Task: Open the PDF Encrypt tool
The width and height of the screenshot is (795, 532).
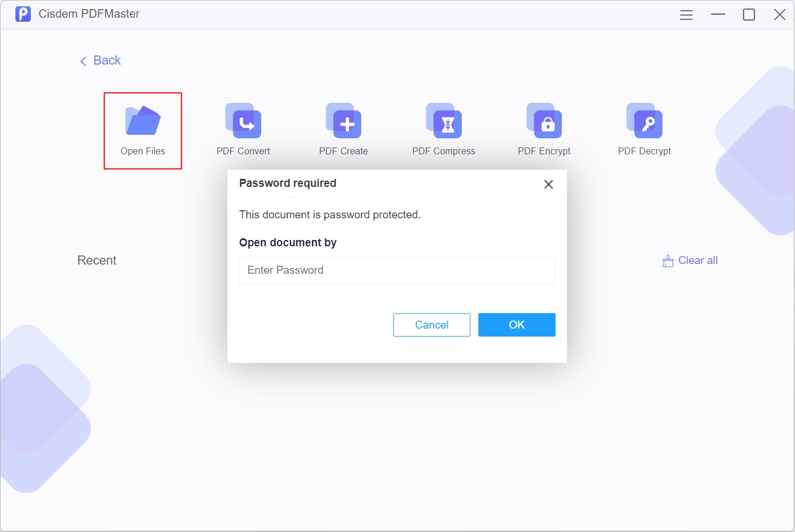Action: [x=544, y=121]
